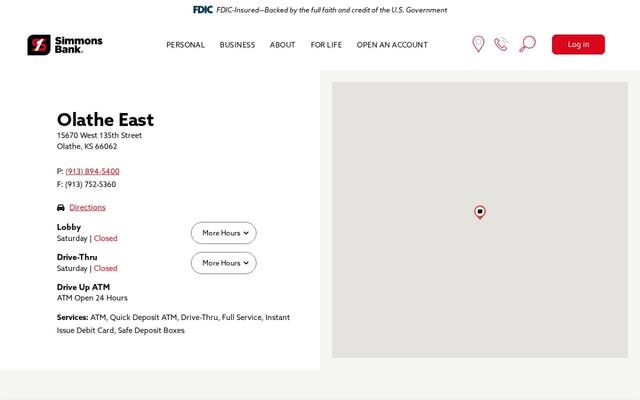The height and width of the screenshot is (400, 640).
Task: Click the Services list text
Action: [x=173, y=324]
